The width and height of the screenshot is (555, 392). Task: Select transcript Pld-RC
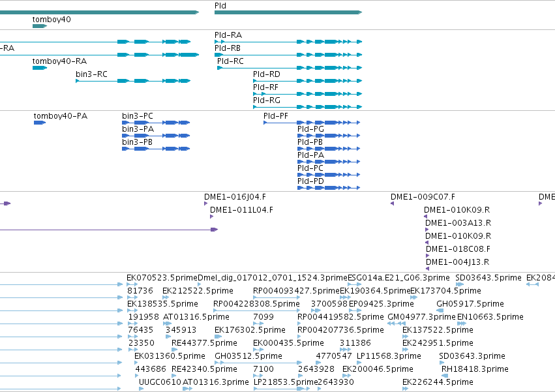(x=230, y=61)
